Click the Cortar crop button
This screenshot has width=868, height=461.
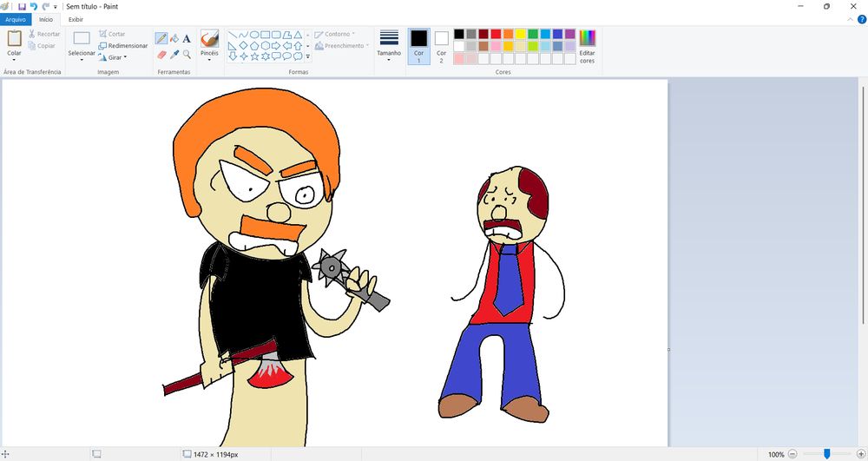point(112,35)
